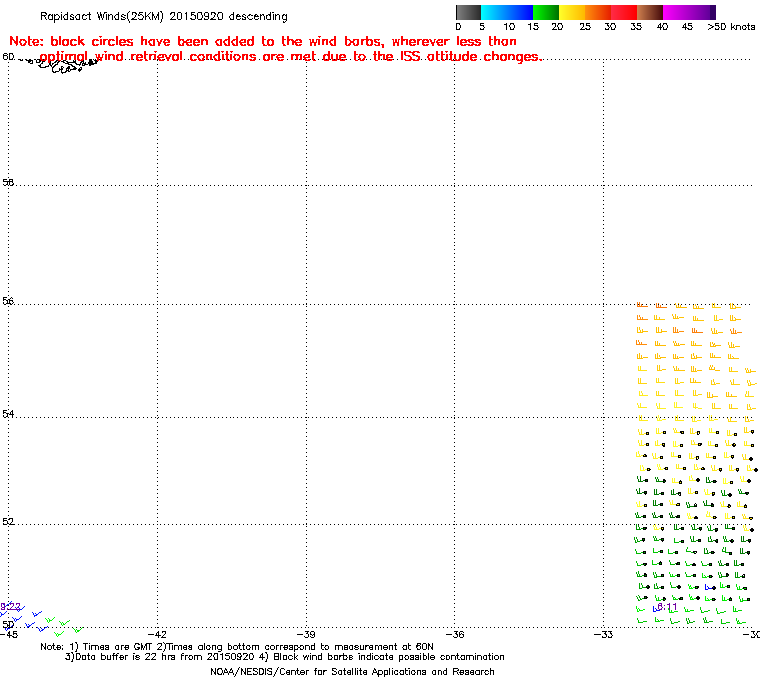This screenshot has width=760, height=688.
Task: Click the footnote 'Times are GMT' line
Action: pyautogui.click(x=237, y=647)
